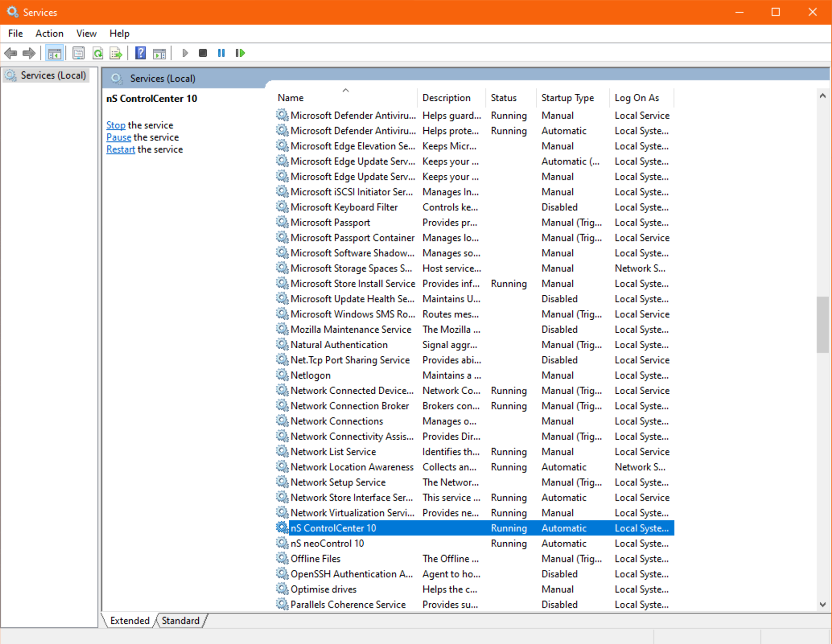Select the Microsoft iSCSI Initiator Service row
This screenshot has width=832, height=644.
[x=474, y=192]
